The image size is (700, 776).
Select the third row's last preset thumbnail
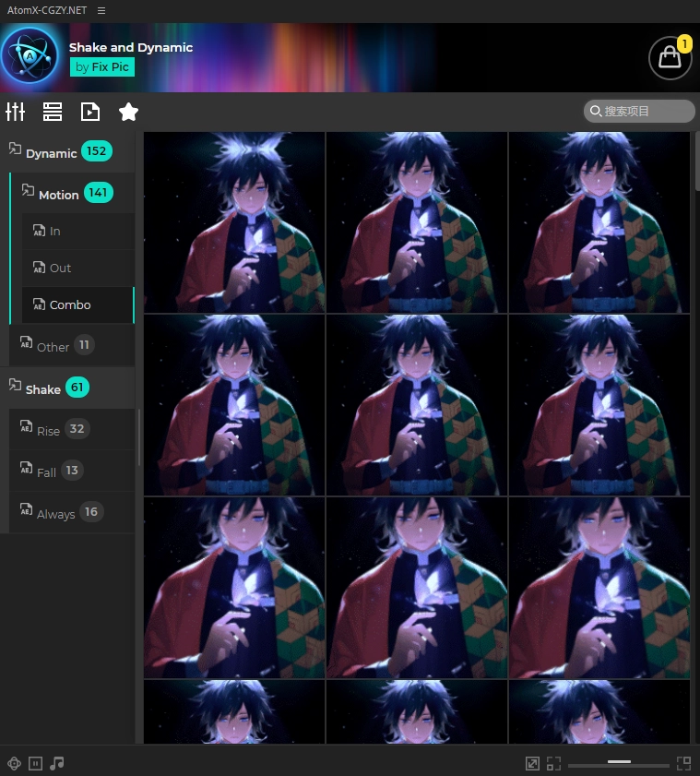coord(599,588)
